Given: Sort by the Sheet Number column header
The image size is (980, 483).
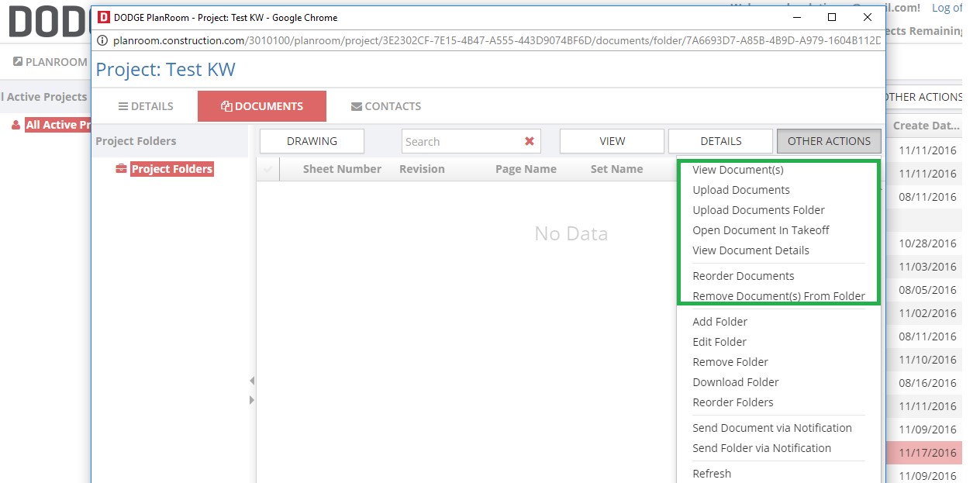Looking at the screenshot, I should [342, 169].
